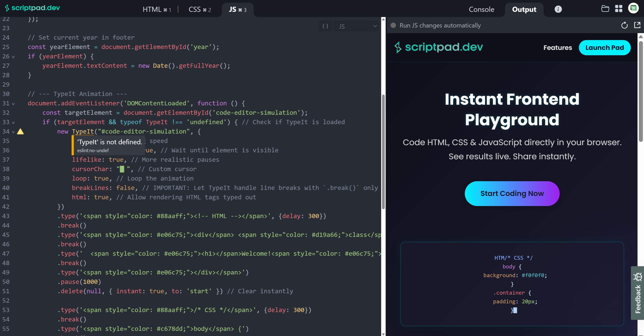This screenshot has height=336, width=644.
Task: Click the editor scrollbar up arrow
Action: point(383,19)
